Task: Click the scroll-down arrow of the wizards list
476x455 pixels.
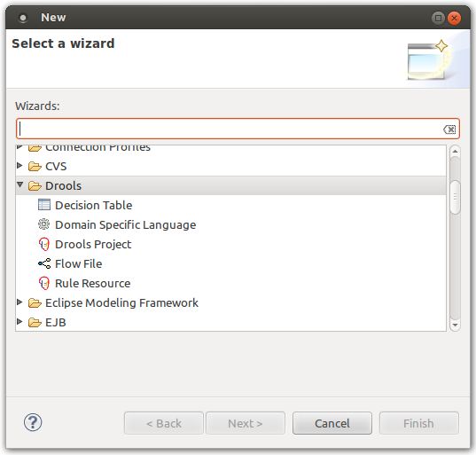Action: 455,325
